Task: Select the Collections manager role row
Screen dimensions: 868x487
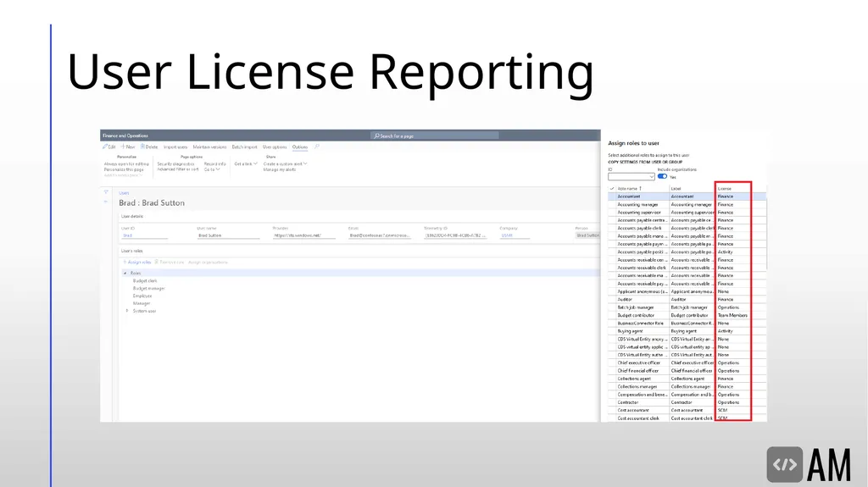Action: tap(687, 387)
